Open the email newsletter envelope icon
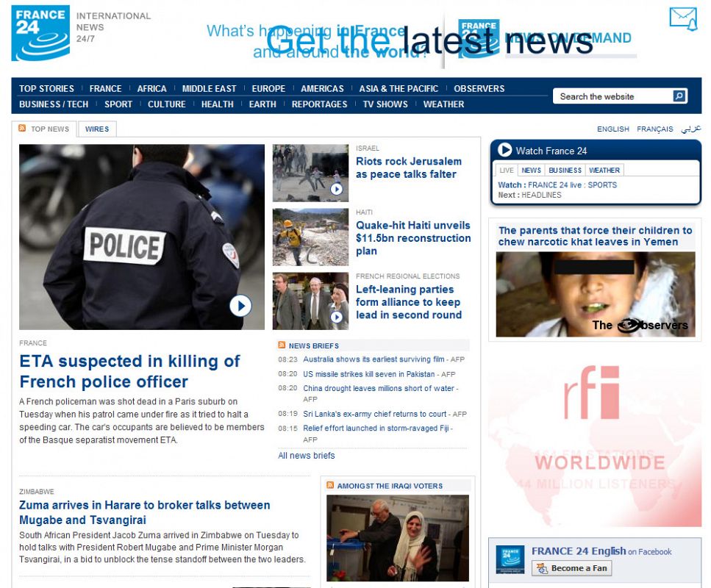711x588 pixels. click(682, 19)
